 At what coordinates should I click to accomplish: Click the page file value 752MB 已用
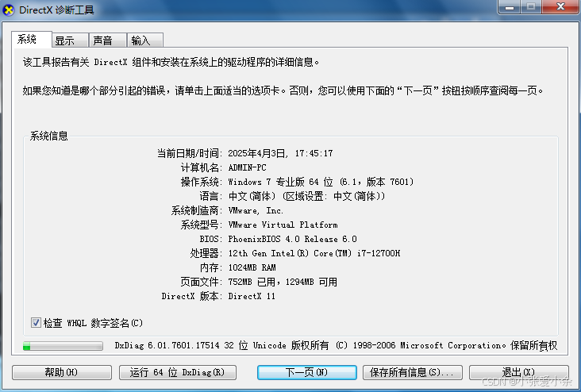point(283,282)
